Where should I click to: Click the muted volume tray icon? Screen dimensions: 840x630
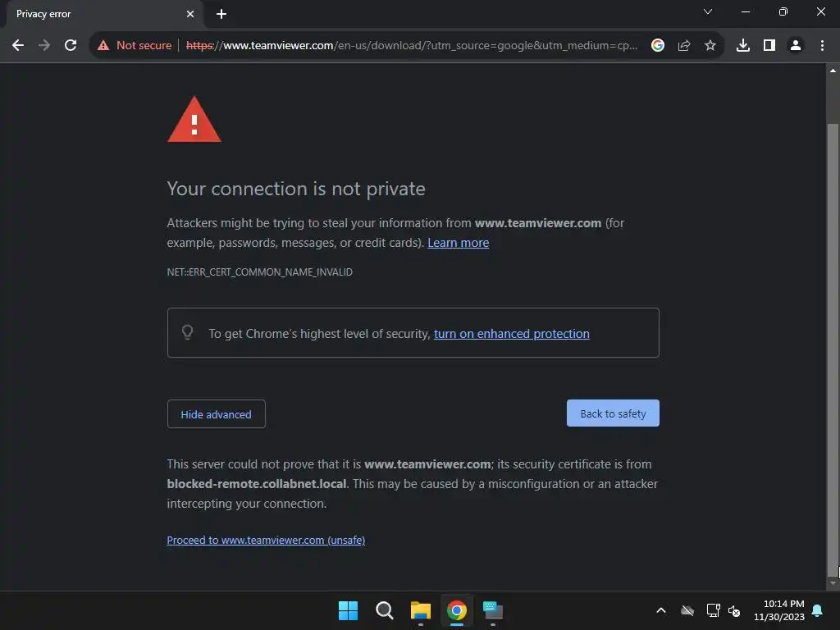pos(734,610)
